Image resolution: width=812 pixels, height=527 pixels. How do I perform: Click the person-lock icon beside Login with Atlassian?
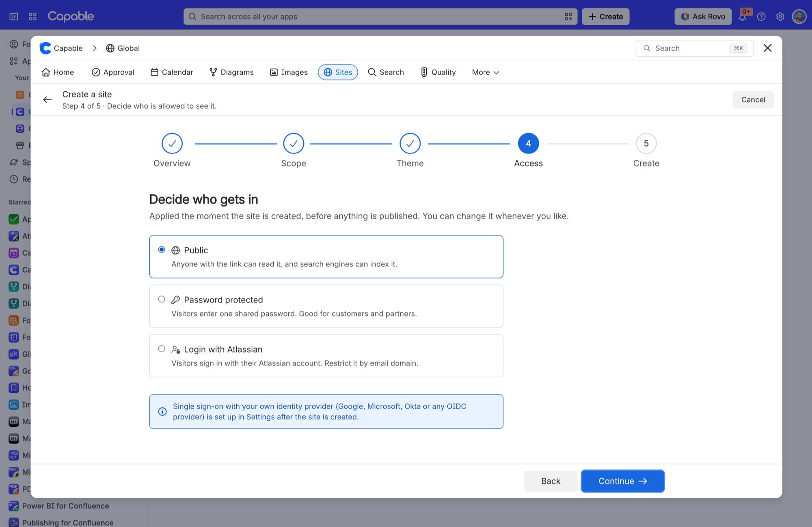[175, 350]
